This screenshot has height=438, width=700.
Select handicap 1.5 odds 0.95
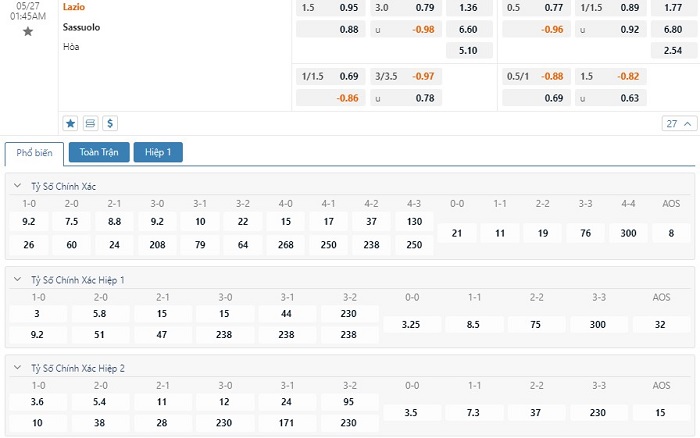pyautogui.click(x=331, y=8)
